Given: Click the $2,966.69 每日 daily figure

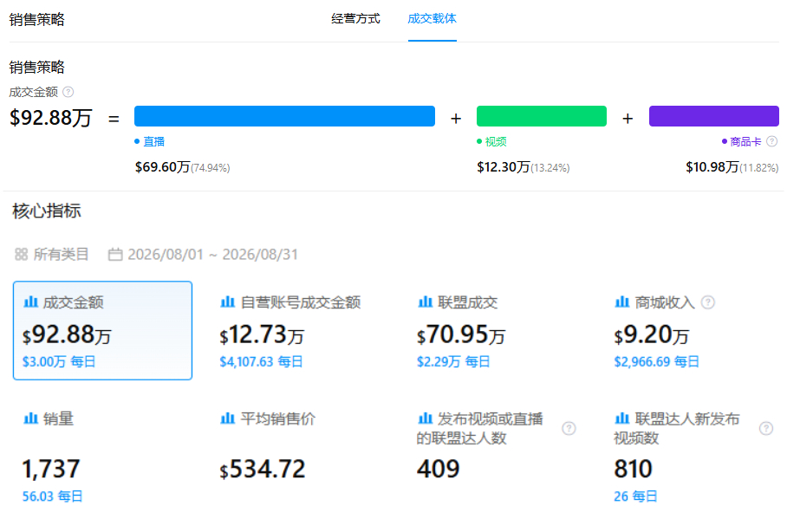Looking at the screenshot, I should [x=656, y=361].
